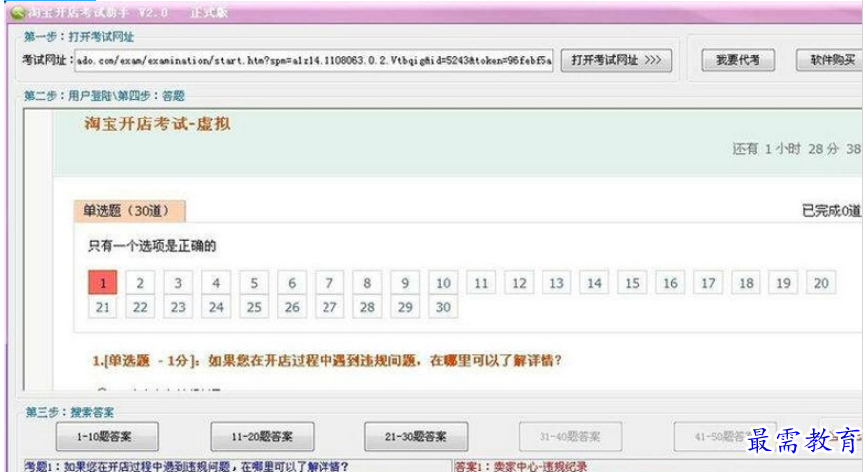Click the 已完成0道 progress text

pyautogui.click(x=831, y=210)
